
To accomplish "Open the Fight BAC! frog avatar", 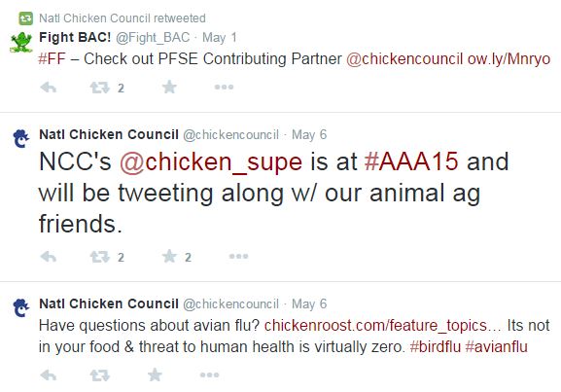I will 21,42.
